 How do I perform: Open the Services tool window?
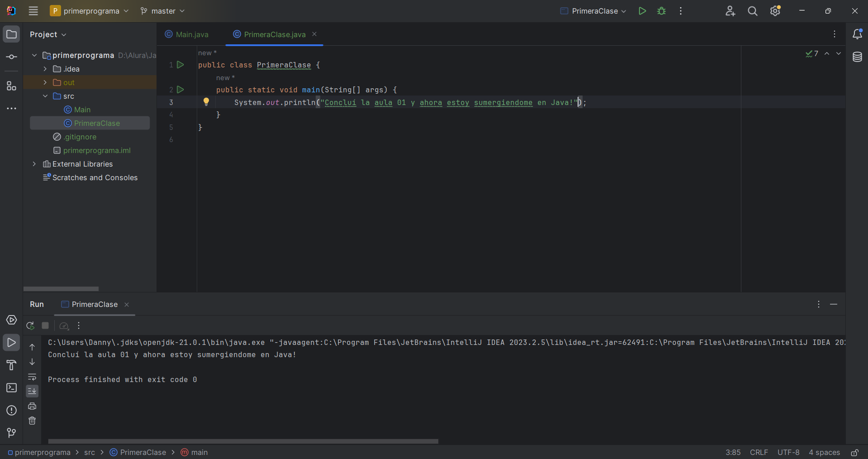pyautogui.click(x=11, y=320)
